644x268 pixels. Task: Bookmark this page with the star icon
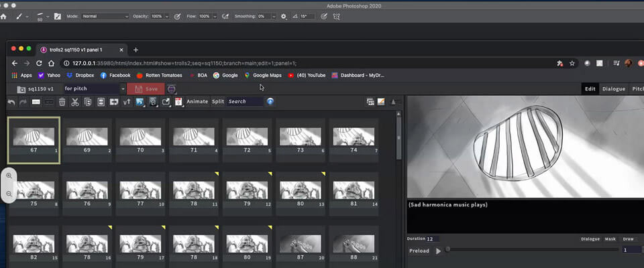coord(572,63)
